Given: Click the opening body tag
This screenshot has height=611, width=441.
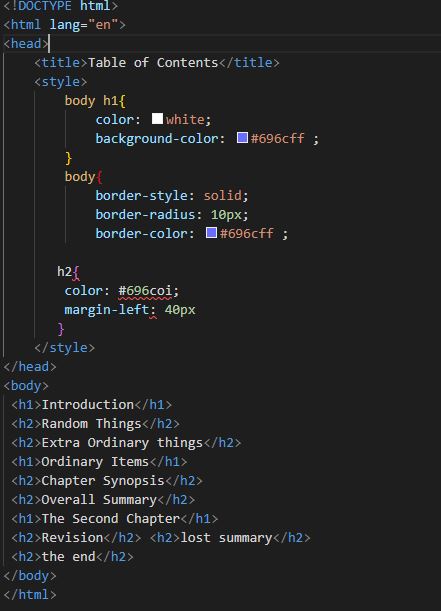Looking at the screenshot, I should pyautogui.click(x=26, y=385).
